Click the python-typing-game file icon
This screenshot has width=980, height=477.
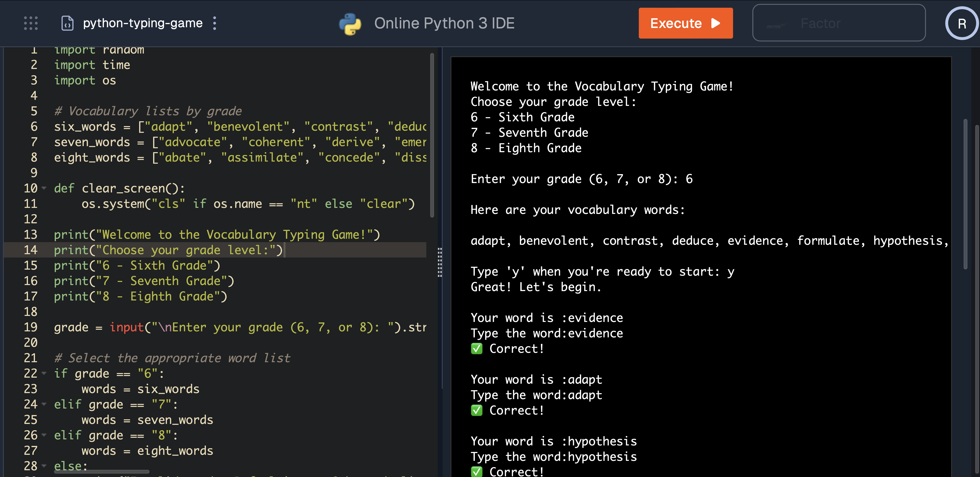pos(67,23)
